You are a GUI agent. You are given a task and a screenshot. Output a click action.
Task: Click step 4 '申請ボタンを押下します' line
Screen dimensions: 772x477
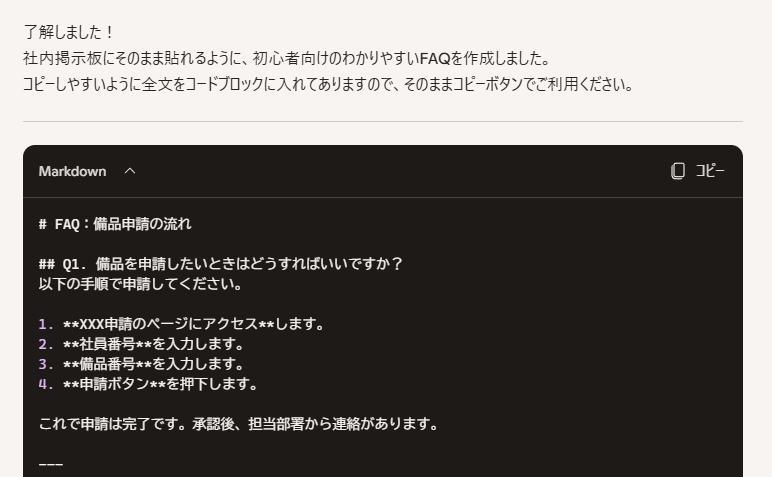pos(148,384)
